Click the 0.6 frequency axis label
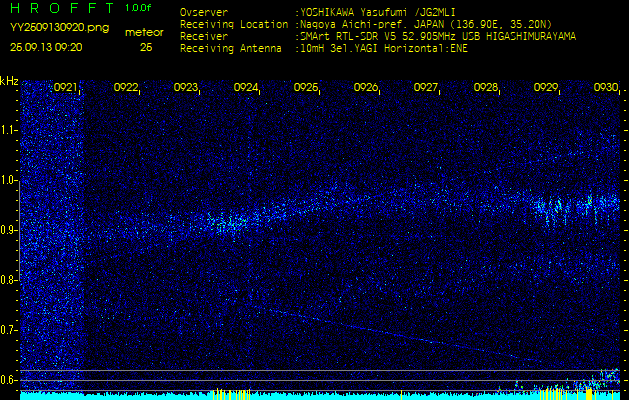This screenshot has height=400, width=629. click(9, 380)
